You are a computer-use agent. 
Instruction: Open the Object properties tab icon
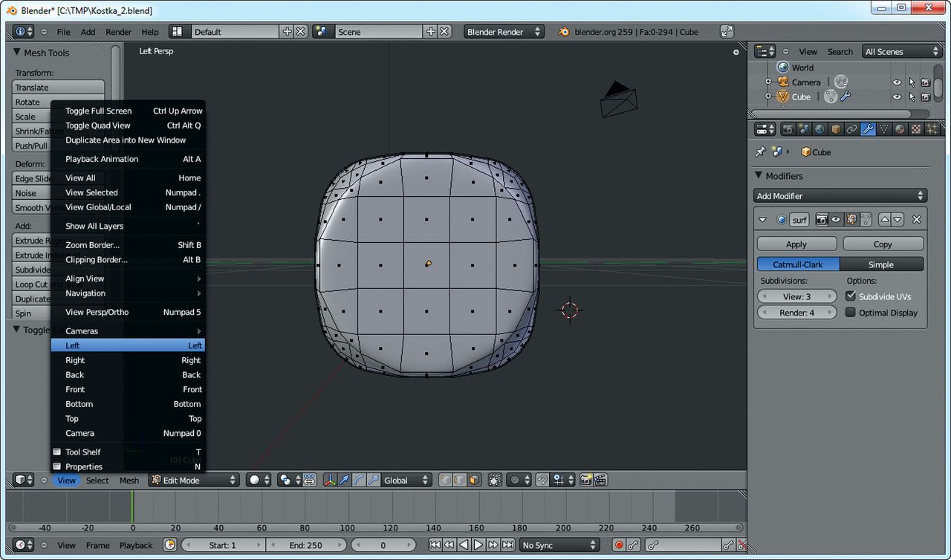point(836,129)
